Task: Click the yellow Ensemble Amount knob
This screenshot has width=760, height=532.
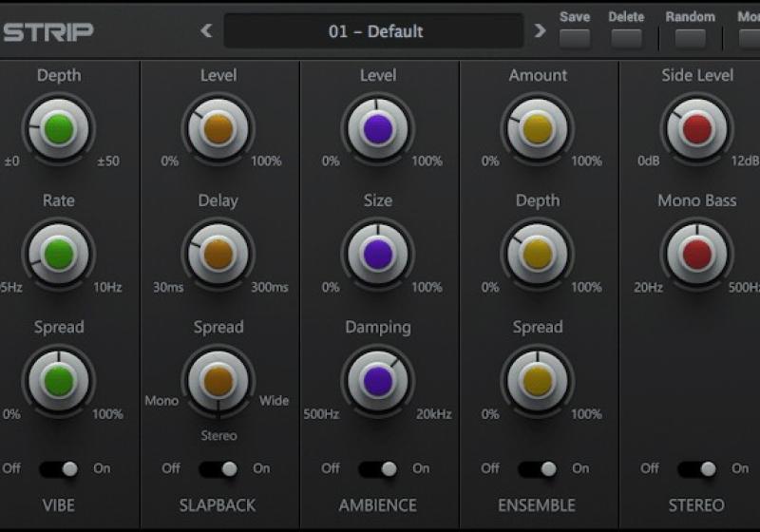Action: [537, 128]
